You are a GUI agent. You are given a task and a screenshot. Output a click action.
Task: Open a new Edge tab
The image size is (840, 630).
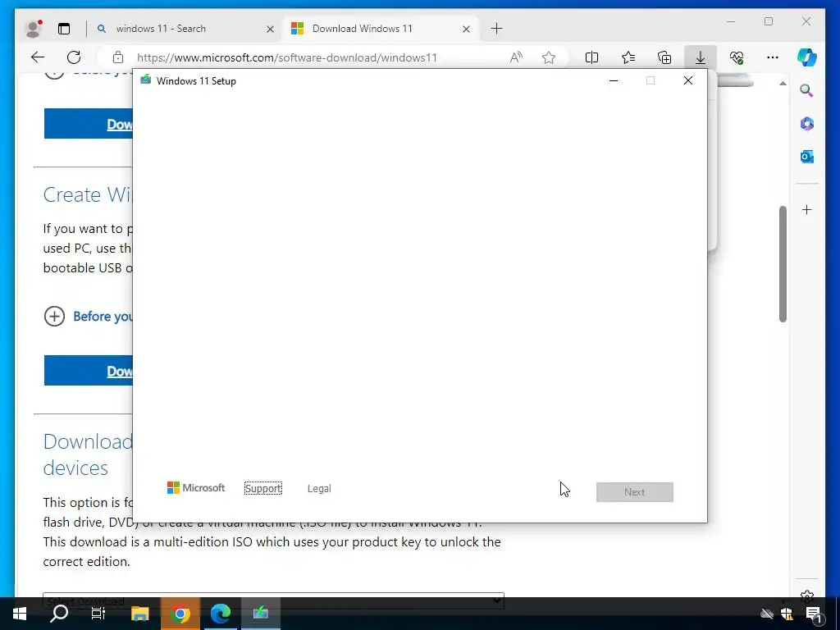pos(496,29)
